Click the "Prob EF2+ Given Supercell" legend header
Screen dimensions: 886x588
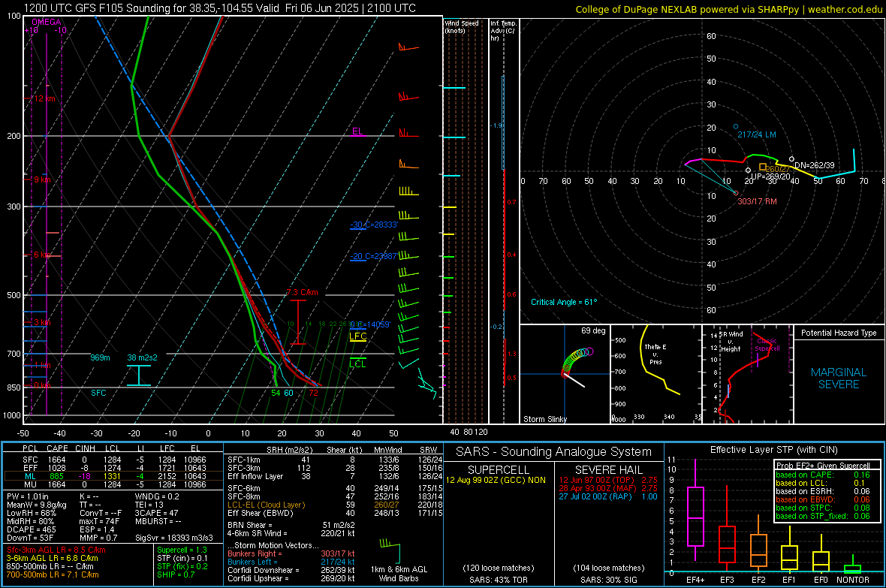[x=823, y=466]
